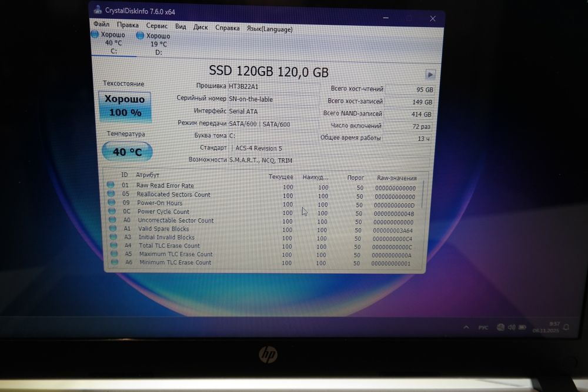This screenshot has height=392, width=588.
Task: Click the SSD 120GB 120,0 GB disk title
Action: (x=269, y=71)
